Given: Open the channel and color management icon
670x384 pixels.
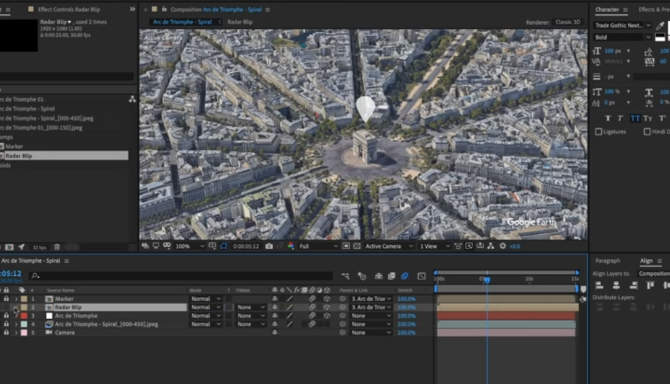Looking at the screenshot, I should click(291, 246).
